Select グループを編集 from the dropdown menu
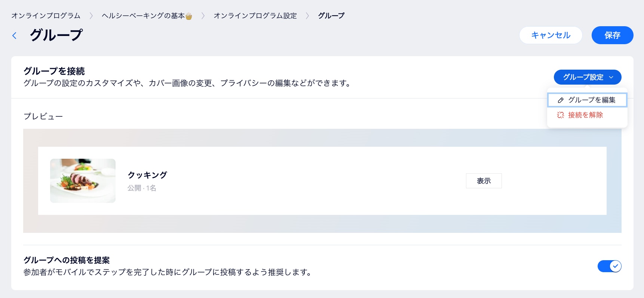The image size is (644, 298). tap(591, 100)
